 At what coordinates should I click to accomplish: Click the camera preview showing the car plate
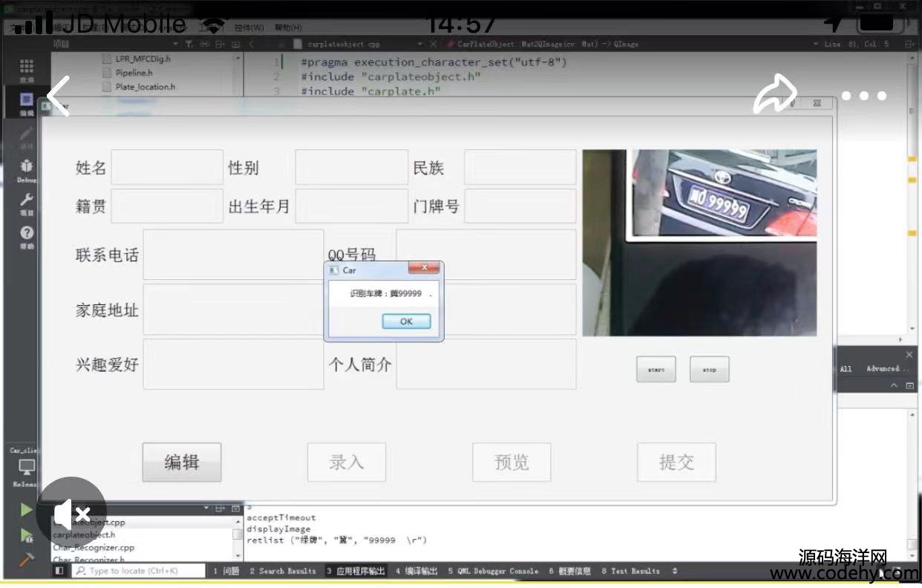(699, 243)
